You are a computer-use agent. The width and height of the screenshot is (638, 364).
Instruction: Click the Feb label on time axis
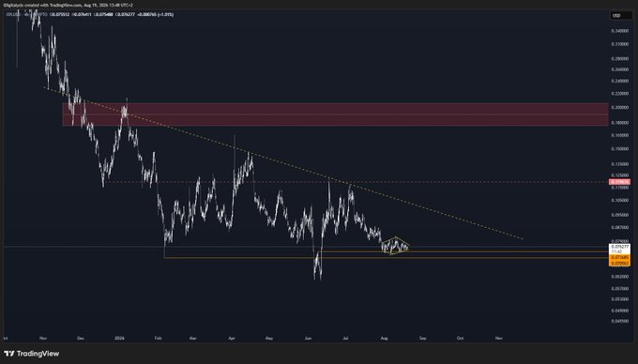pyautogui.click(x=158, y=338)
